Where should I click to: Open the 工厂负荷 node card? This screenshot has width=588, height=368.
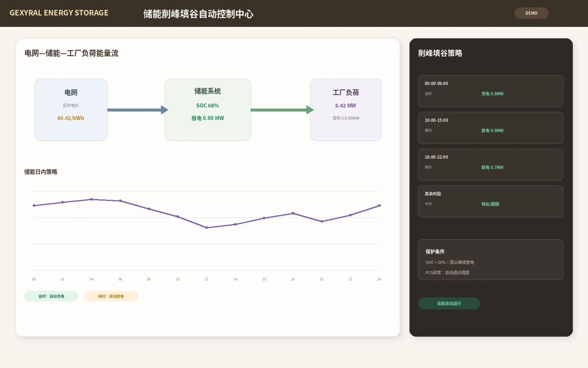tap(346, 110)
